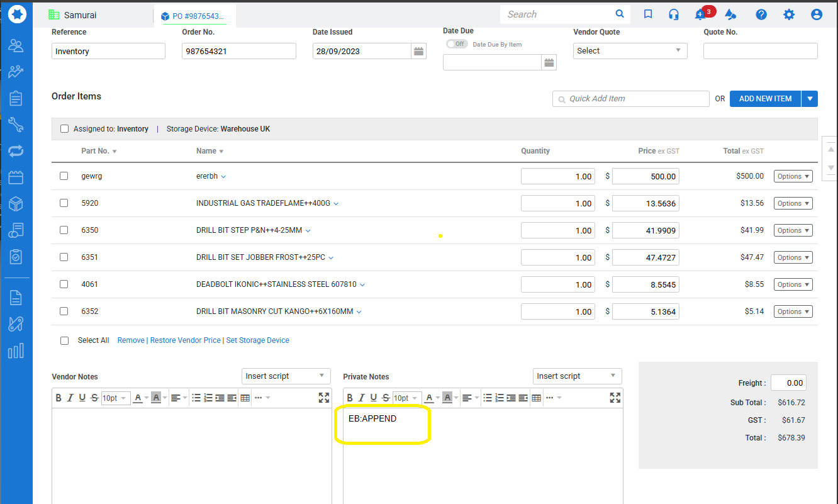This screenshot has width=838, height=504.
Task: Click the Set Storage Device link
Action: point(258,340)
